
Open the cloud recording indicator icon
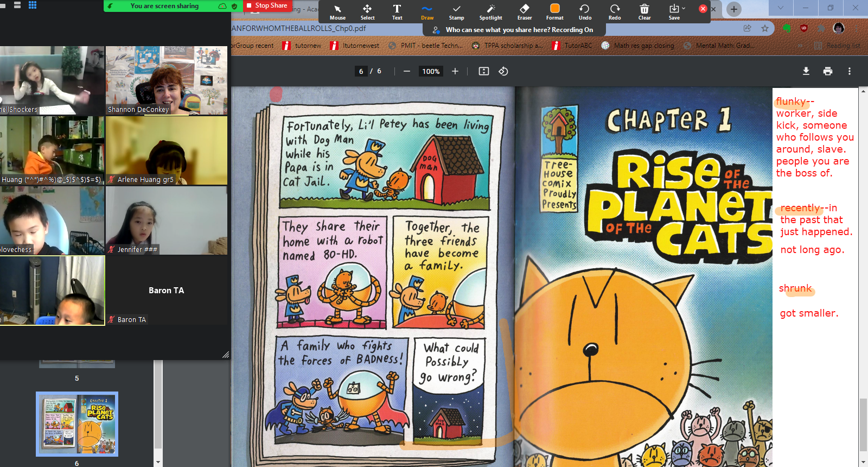[222, 6]
